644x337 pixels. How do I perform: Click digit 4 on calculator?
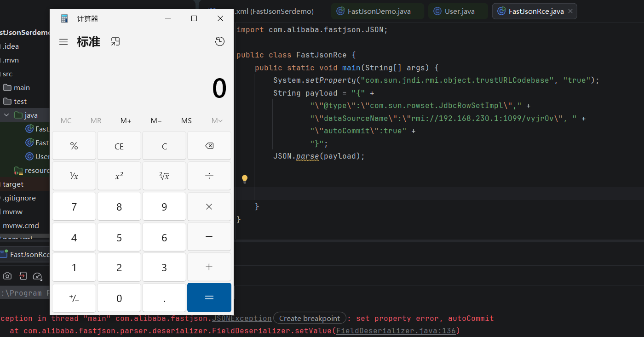point(74,237)
